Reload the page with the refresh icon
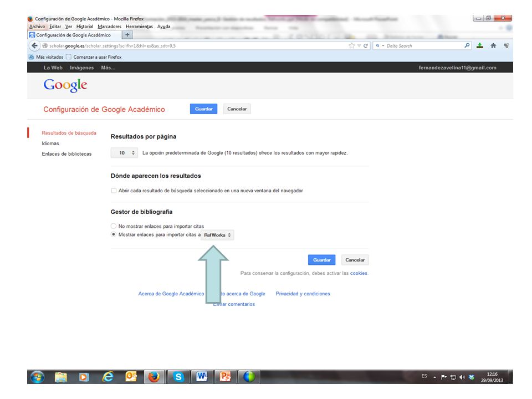The height and width of the screenshot is (399, 532). pyautogui.click(x=366, y=46)
